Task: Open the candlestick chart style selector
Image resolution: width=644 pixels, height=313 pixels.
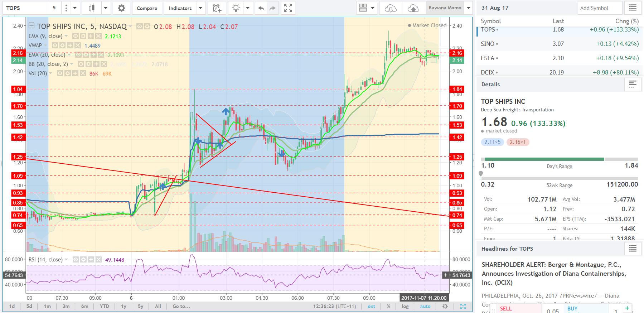Action: 91,8
